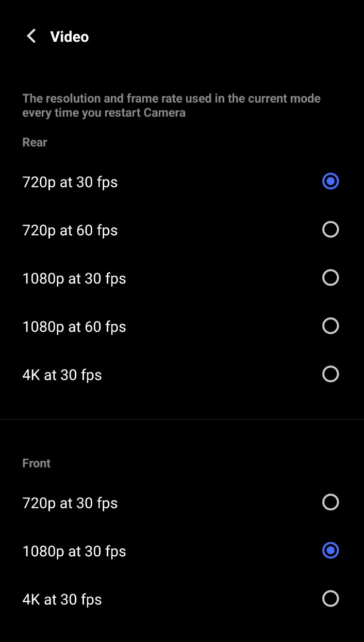This screenshot has height=642, width=364.
Task: Choose the Front 4K at 30 fps radio button
Action: tap(330, 599)
